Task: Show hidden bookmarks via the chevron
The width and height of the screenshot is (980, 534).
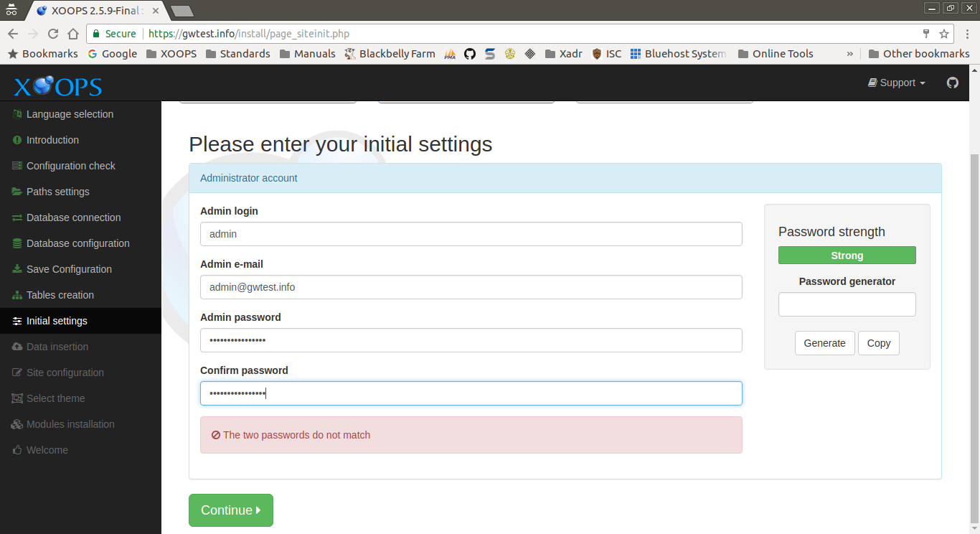Action: coord(850,53)
